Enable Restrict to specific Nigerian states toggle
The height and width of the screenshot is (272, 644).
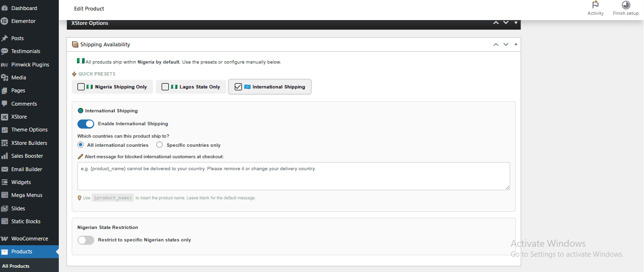click(86, 240)
